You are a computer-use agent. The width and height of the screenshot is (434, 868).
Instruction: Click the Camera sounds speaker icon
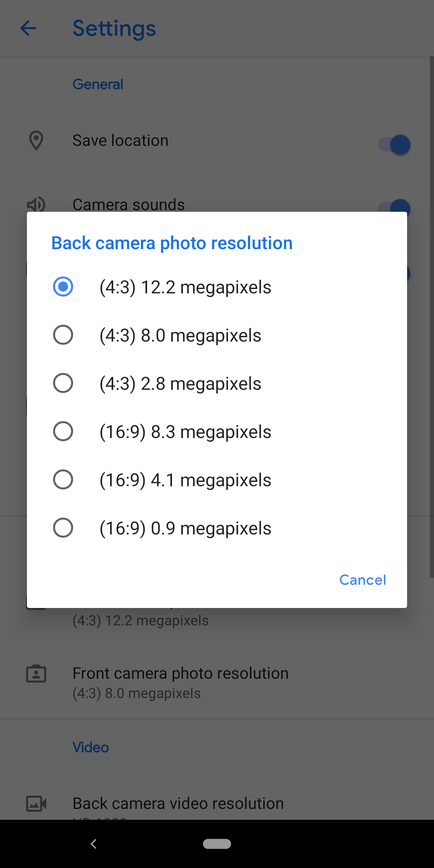tap(36, 204)
